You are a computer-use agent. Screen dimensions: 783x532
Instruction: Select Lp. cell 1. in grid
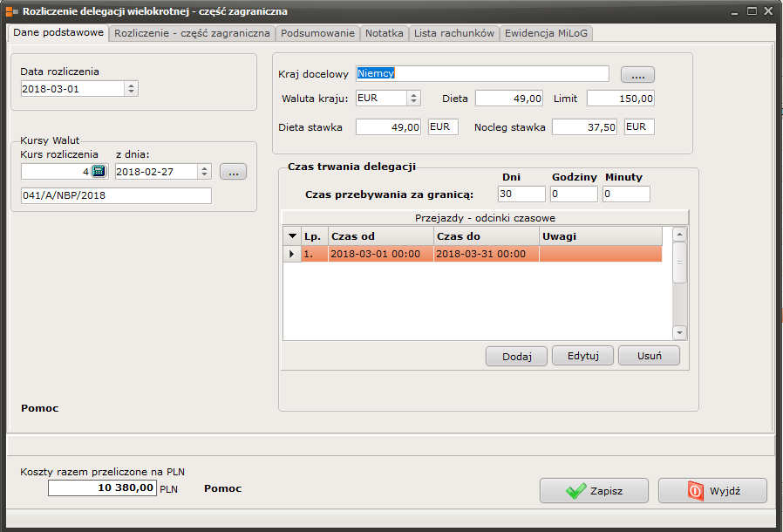315,254
